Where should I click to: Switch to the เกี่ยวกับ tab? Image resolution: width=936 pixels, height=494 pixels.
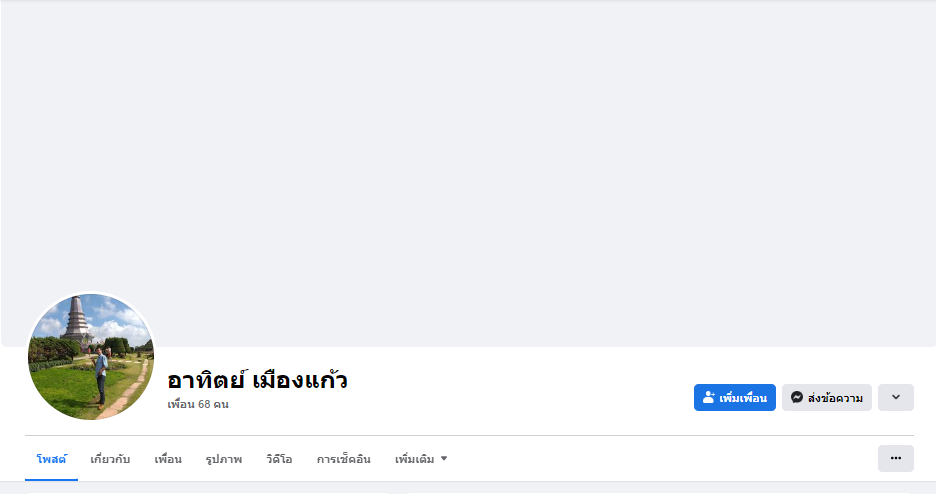coord(110,459)
